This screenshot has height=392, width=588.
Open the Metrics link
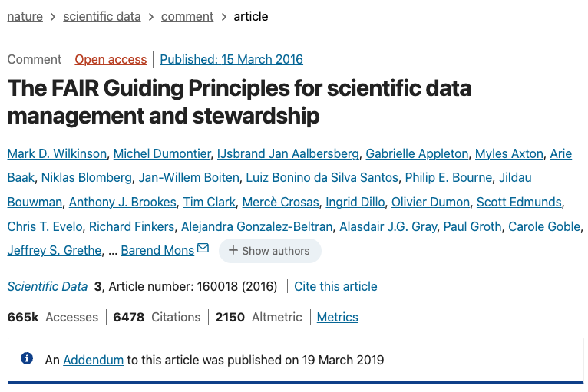(x=337, y=317)
